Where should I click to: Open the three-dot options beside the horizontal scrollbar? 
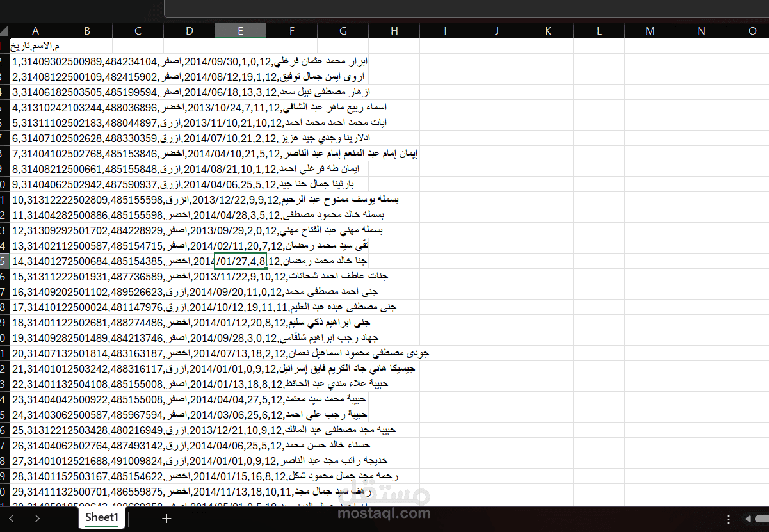(x=729, y=519)
